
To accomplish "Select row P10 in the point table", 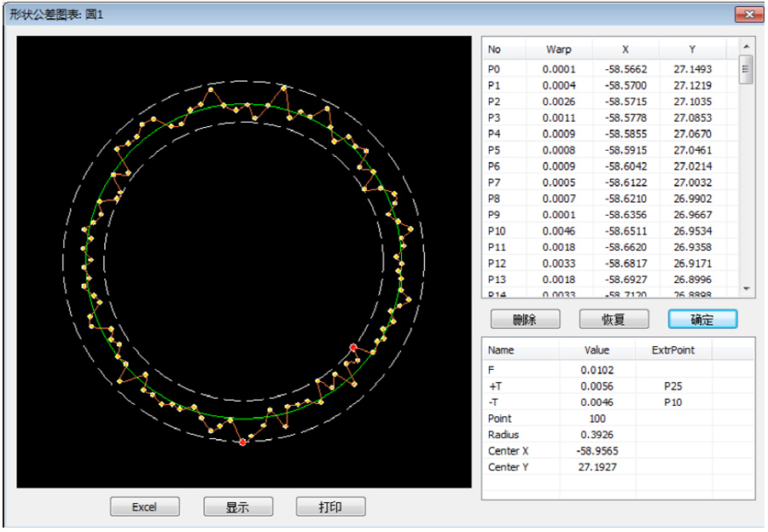I will pyautogui.click(x=597, y=231).
